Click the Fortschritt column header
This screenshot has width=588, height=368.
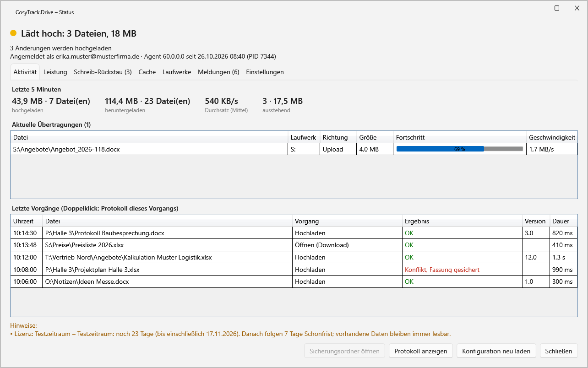(460, 137)
